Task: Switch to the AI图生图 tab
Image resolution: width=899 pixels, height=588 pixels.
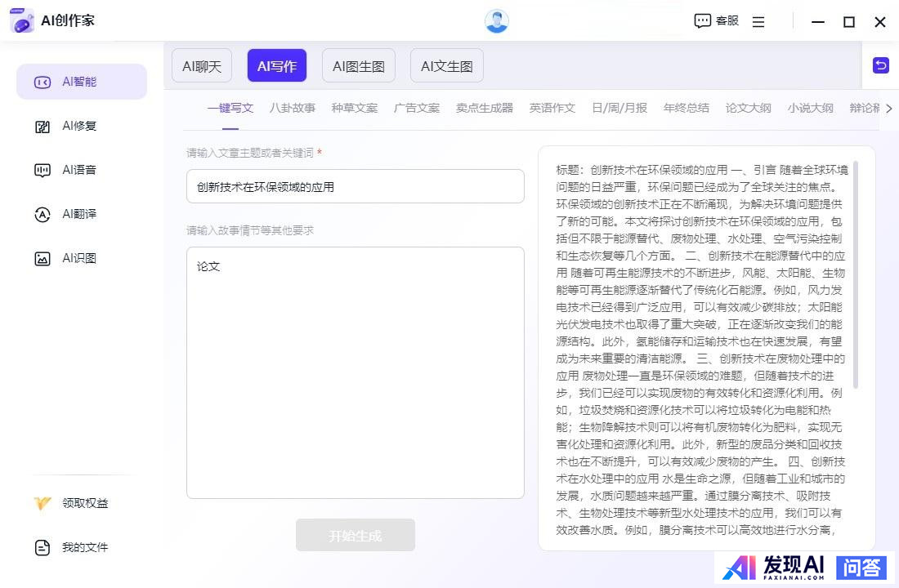Action: 359,66
